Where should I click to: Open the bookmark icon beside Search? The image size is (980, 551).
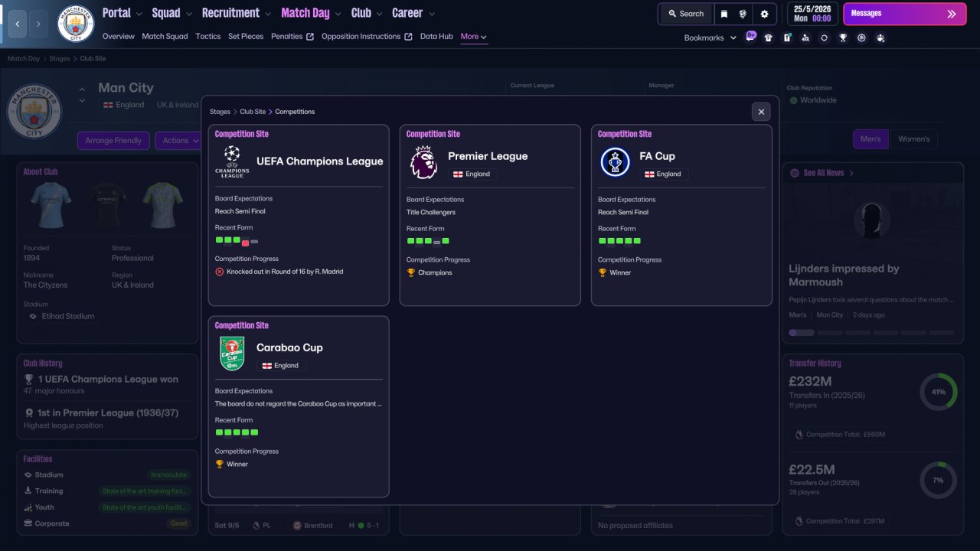tap(724, 14)
